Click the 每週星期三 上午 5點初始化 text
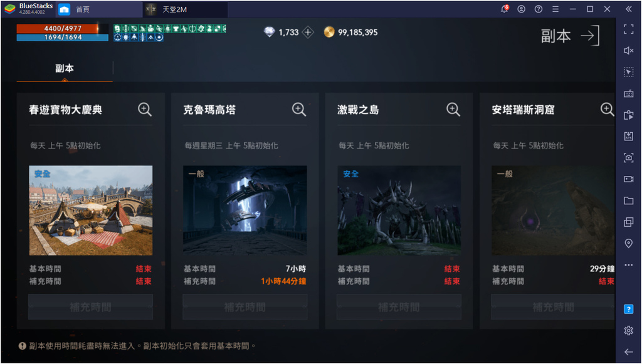Screen dimensions: 642x364 pyautogui.click(x=231, y=145)
